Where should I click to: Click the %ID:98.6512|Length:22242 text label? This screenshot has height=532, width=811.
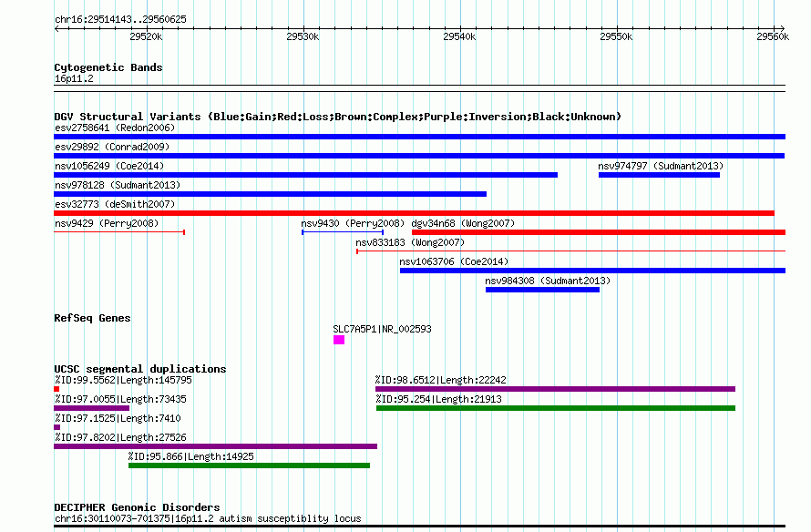441,380
